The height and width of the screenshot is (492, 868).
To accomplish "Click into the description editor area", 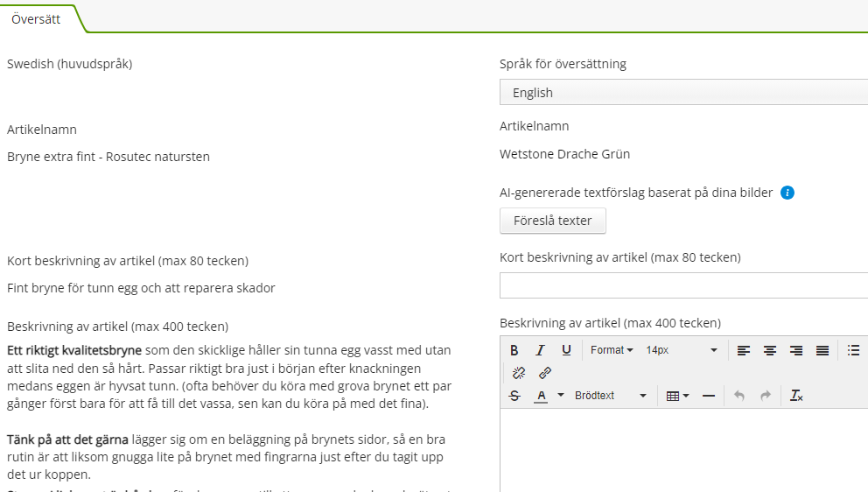I will tap(683, 450).
